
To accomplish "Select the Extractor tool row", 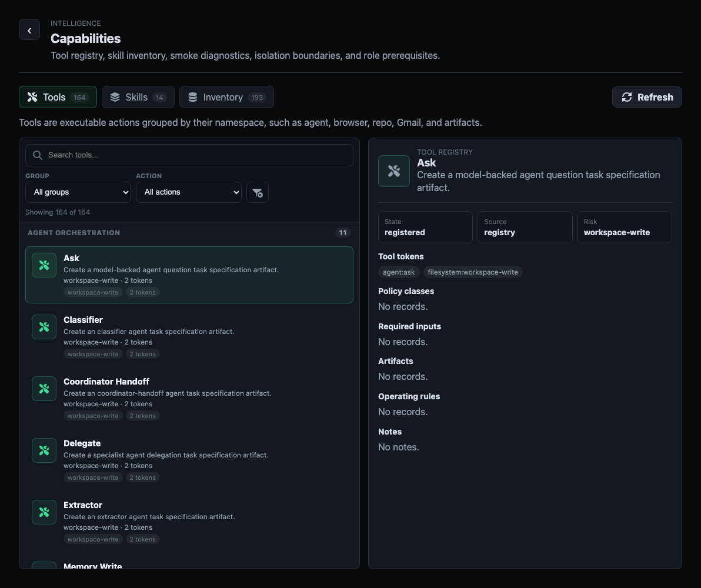I will coord(189,522).
